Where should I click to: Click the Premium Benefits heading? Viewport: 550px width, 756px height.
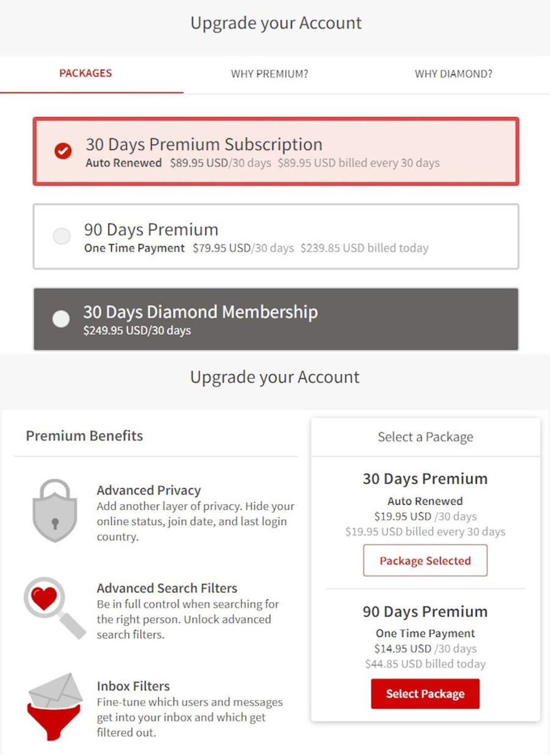tap(84, 436)
